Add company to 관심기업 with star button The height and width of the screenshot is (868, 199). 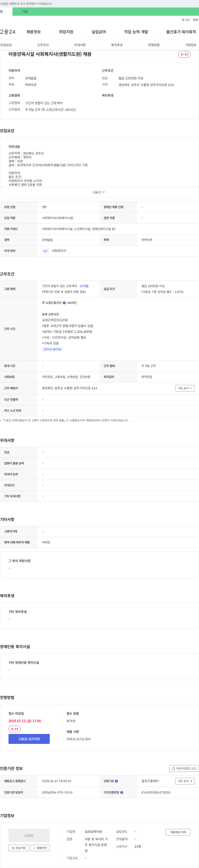coord(18,848)
